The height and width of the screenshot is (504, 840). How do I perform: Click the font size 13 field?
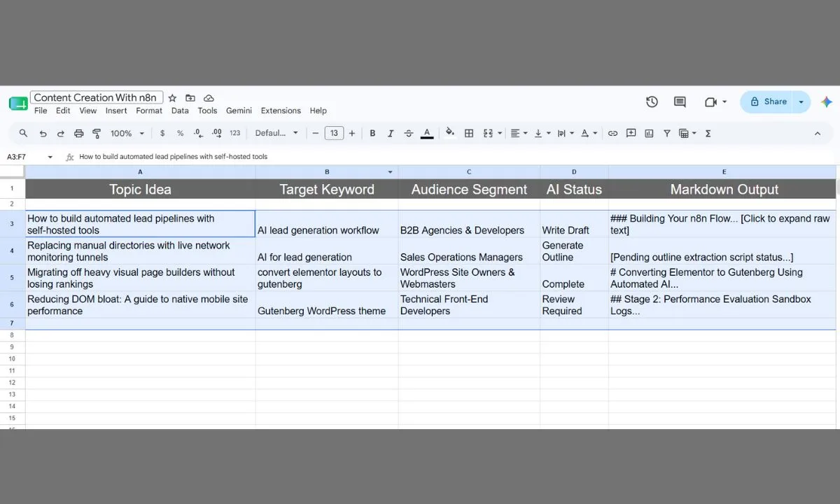point(334,133)
